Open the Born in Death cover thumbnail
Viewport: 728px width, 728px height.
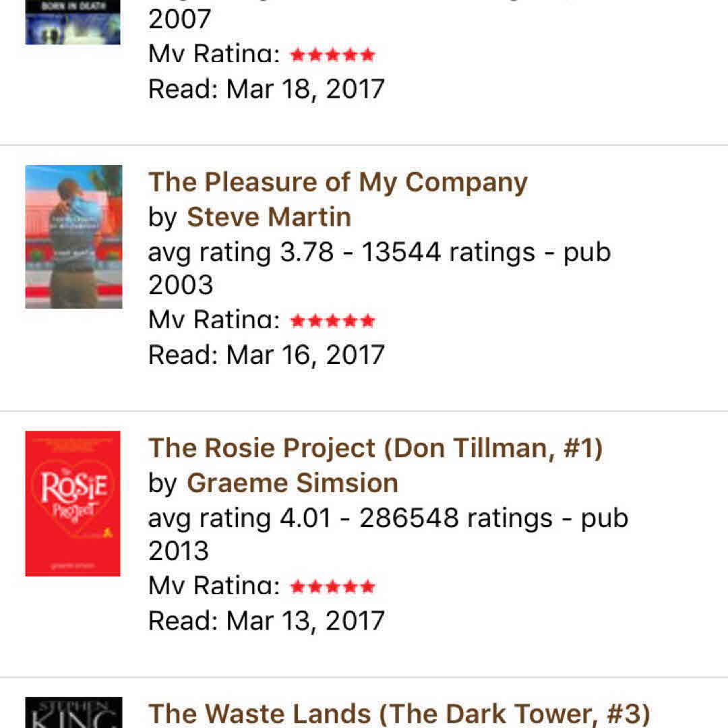pyautogui.click(x=73, y=22)
